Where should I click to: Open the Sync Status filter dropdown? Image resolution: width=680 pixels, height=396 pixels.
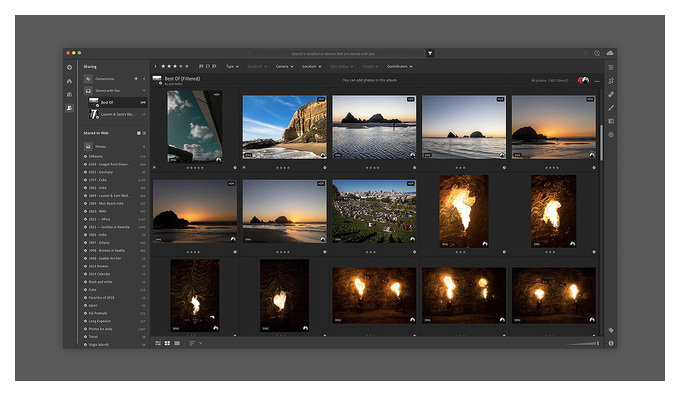pos(342,66)
